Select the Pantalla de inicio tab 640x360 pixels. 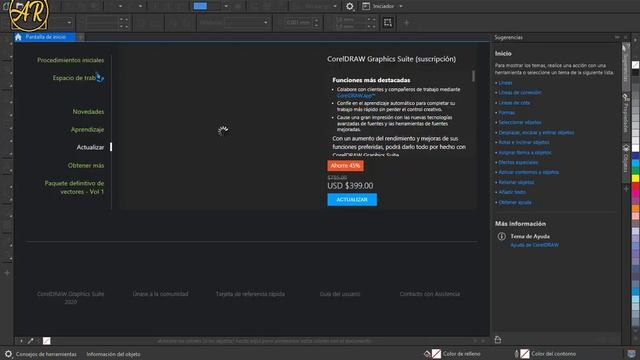(45, 37)
